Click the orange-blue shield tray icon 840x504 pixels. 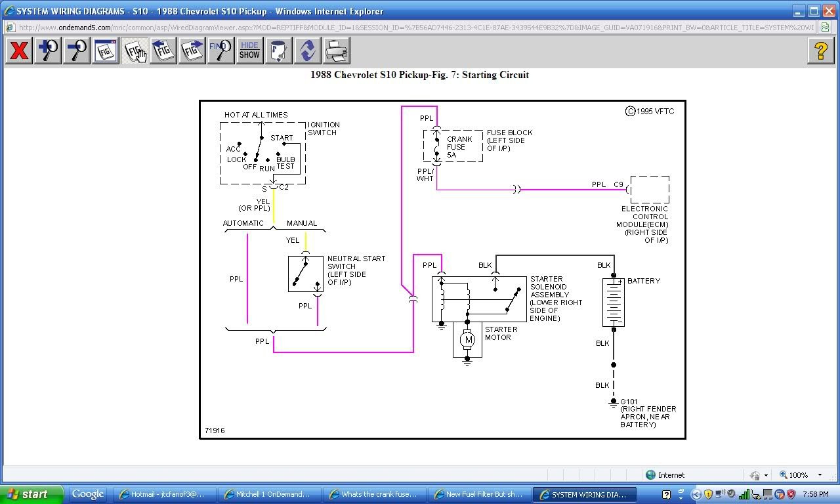pyautogui.click(x=780, y=495)
